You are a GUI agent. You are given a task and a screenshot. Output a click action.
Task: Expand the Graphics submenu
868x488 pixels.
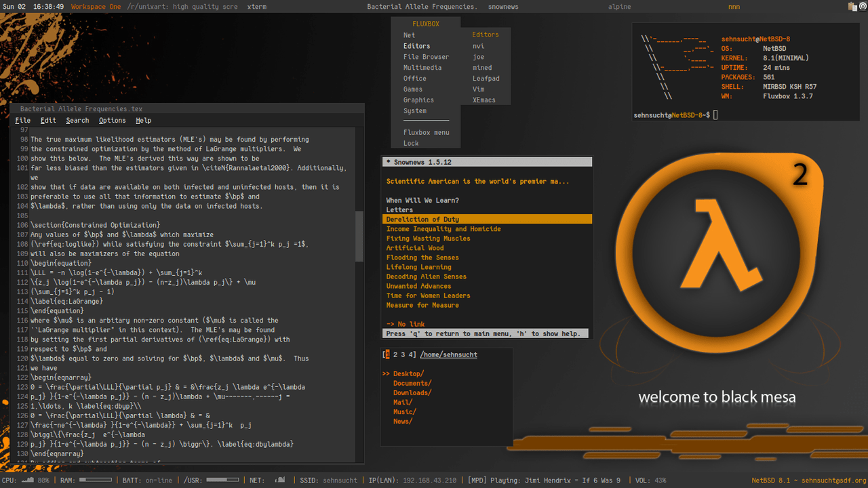[x=425, y=100]
